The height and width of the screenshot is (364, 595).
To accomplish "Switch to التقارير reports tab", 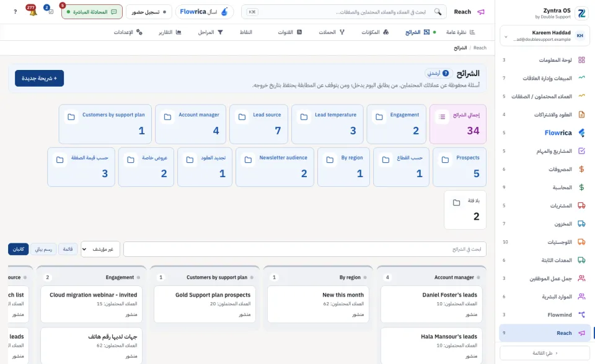I will click(170, 32).
